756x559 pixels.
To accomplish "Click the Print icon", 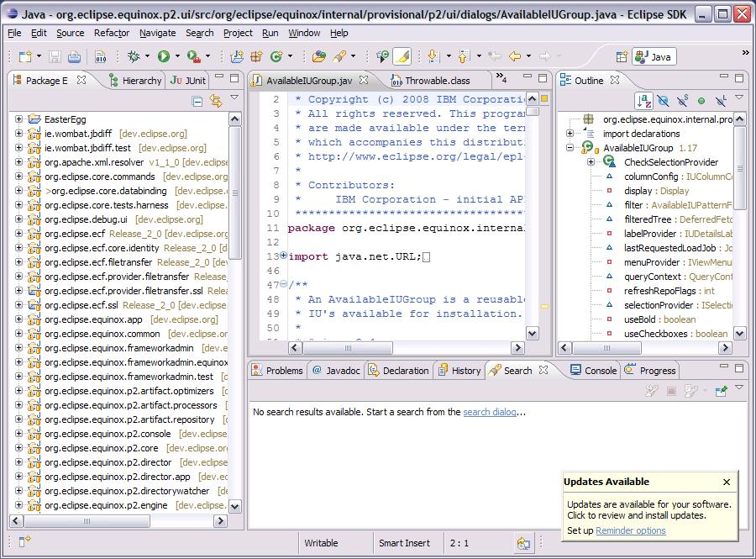I will pyautogui.click(x=74, y=56).
